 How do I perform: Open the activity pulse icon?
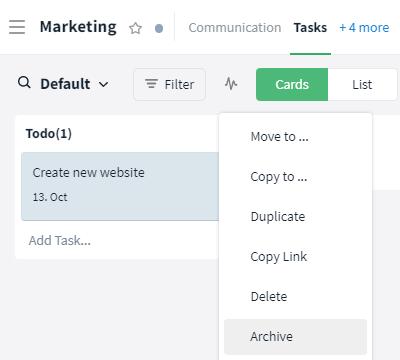click(x=231, y=84)
